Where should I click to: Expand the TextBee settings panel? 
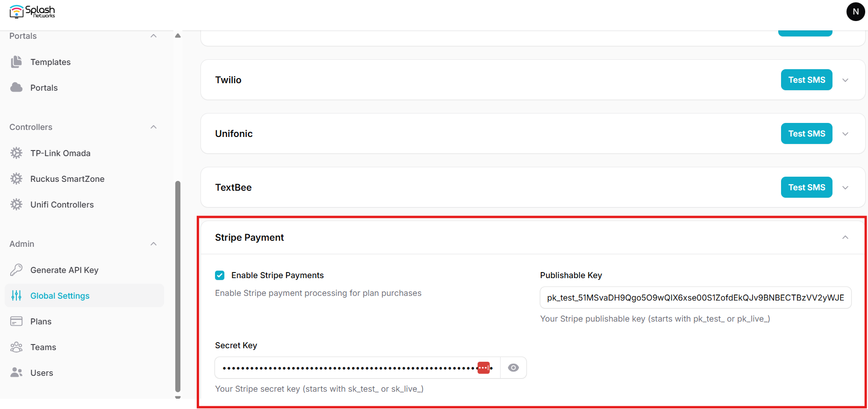pos(845,187)
